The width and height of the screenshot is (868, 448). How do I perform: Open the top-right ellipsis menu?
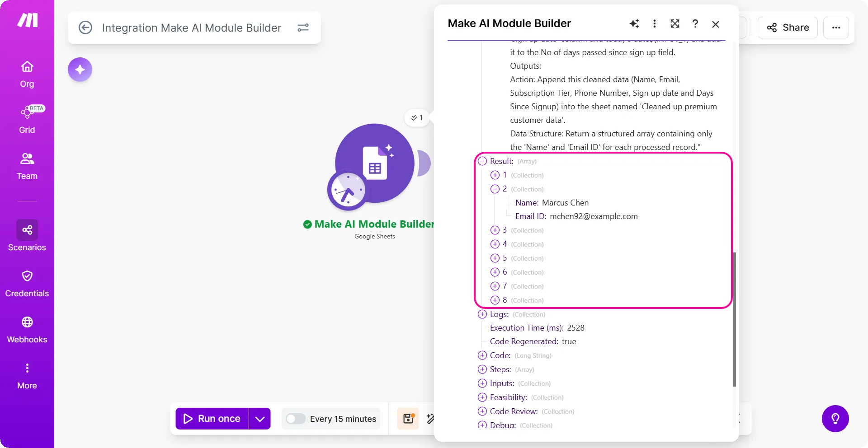click(x=836, y=28)
